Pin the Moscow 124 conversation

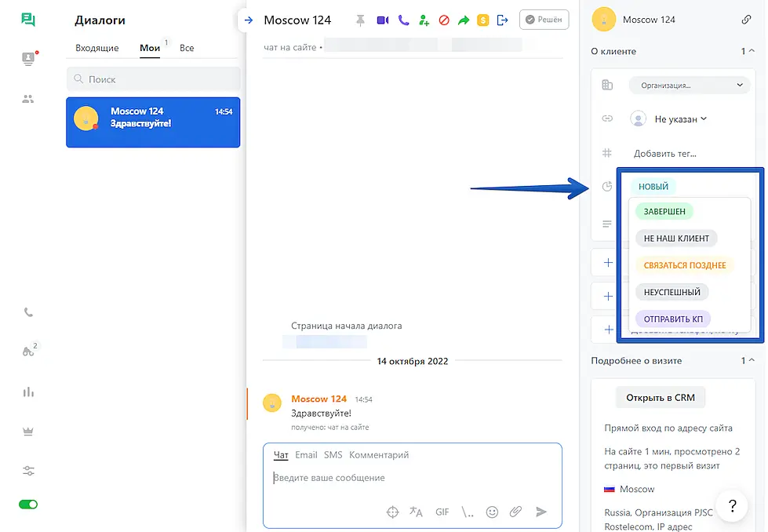pos(361,20)
